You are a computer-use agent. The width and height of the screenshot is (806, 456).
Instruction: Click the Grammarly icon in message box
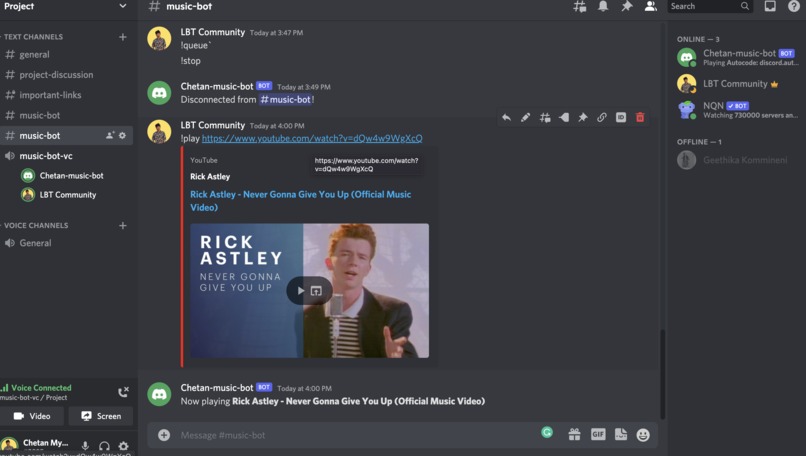click(547, 432)
